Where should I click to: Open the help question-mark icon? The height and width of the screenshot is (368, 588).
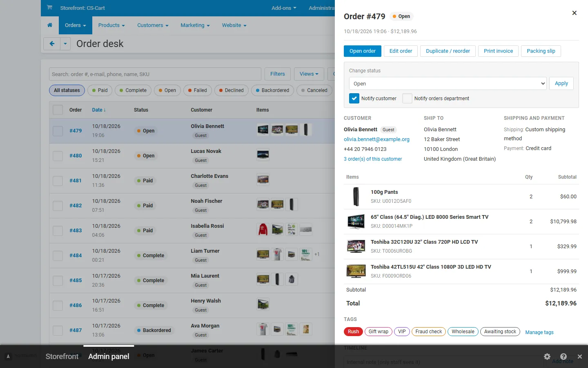click(x=563, y=357)
